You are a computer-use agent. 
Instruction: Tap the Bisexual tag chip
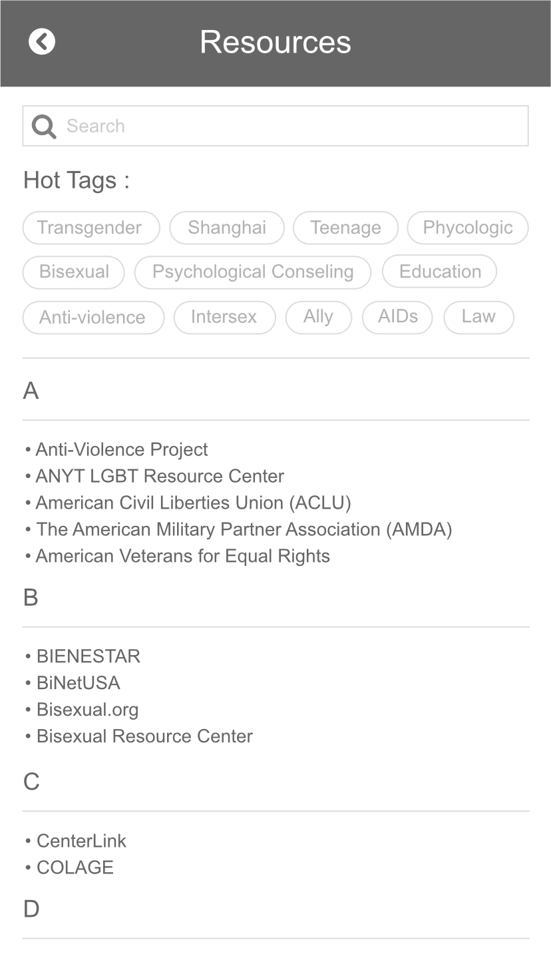tap(74, 272)
